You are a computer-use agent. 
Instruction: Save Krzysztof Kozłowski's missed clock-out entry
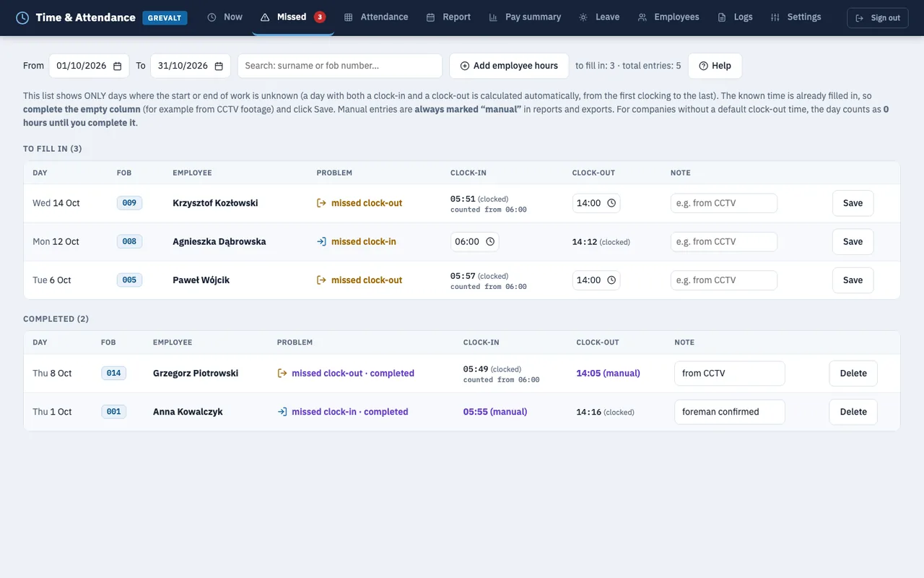[x=853, y=203]
